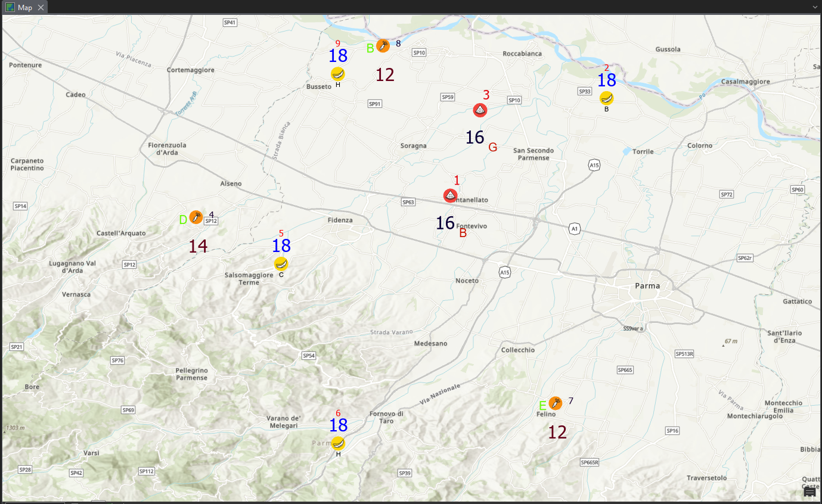Click carrot marker D near Castell'Arquato

tap(197, 218)
